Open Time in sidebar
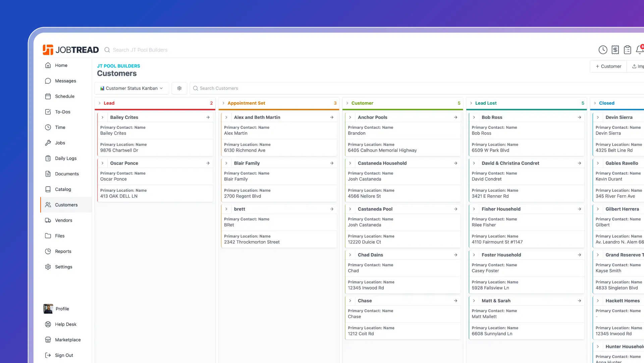 66,127
